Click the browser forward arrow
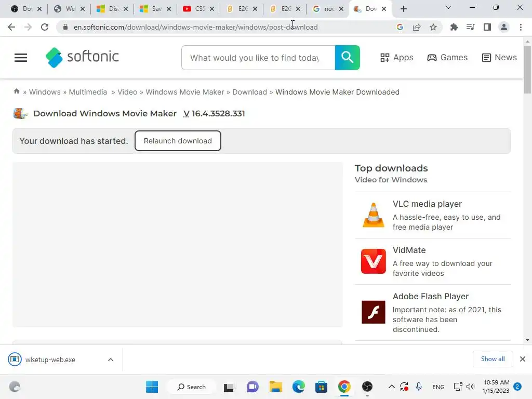Image resolution: width=532 pixels, height=399 pixels. pyautogui.click(x=28, y=27)
